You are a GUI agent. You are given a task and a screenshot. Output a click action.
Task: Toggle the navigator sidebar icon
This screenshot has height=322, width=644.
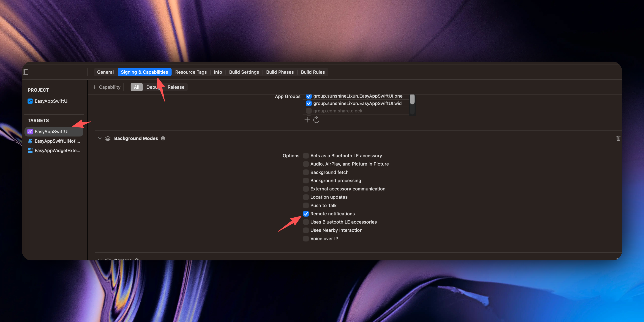pyautogui.click(x=26, y=72)
